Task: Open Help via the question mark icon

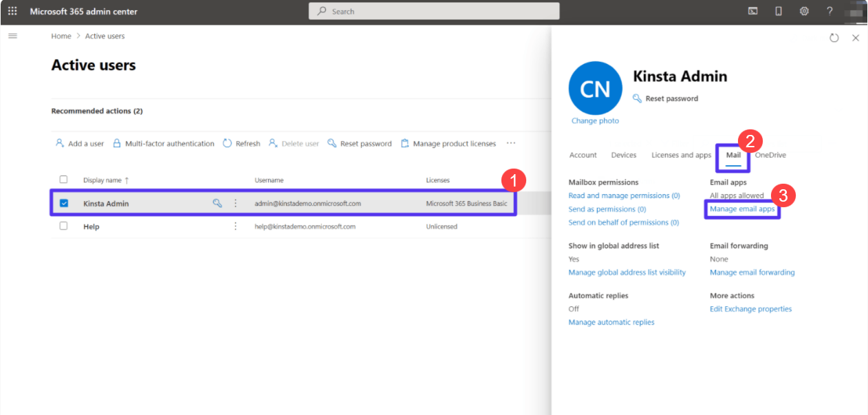Action: (829, 11)
